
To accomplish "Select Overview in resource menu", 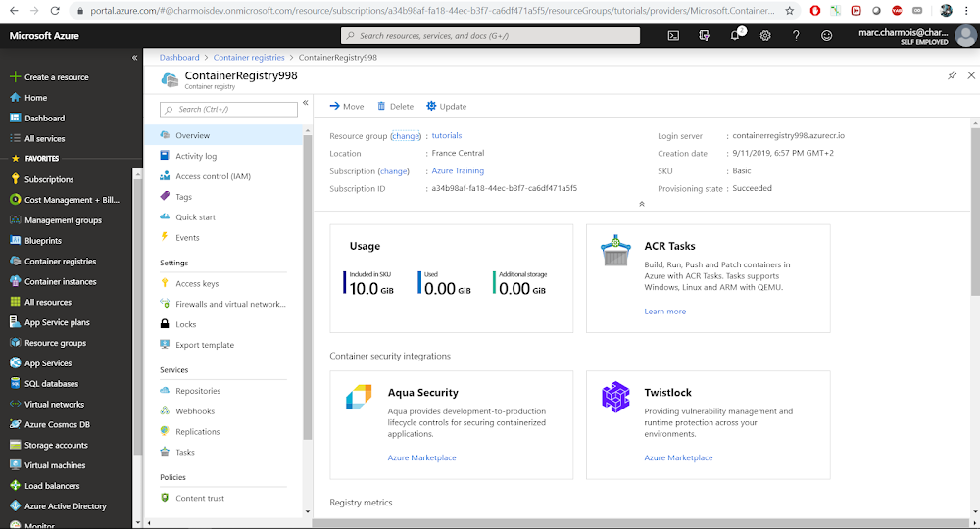I will coord(223,135).
